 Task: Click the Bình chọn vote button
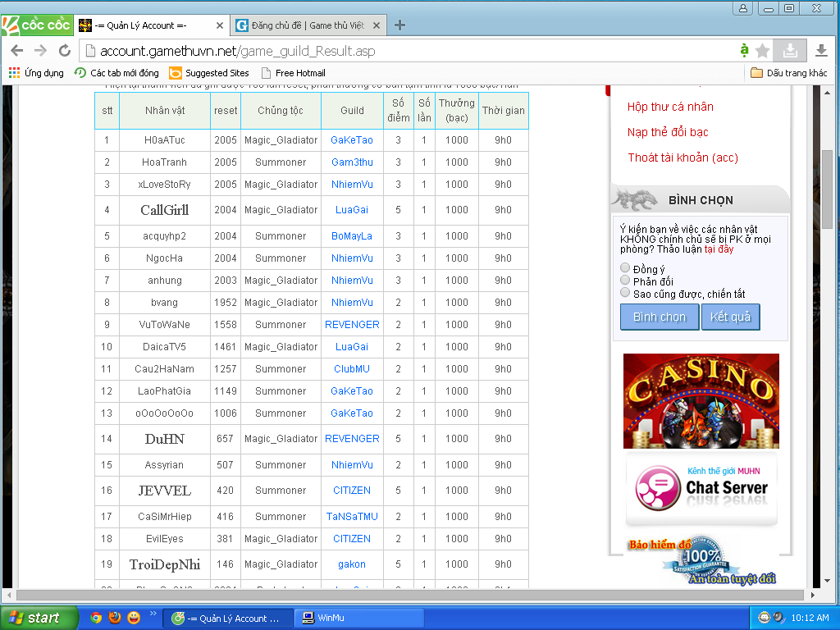[x=660, y=317]
